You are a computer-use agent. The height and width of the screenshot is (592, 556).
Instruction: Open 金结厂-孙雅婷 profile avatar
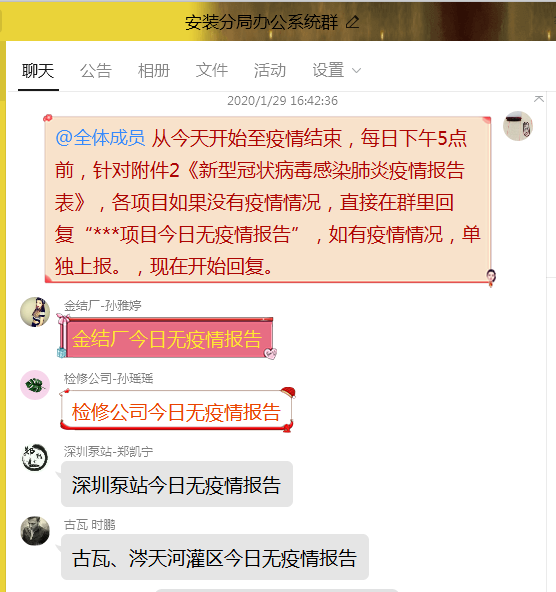coord(35,312)
